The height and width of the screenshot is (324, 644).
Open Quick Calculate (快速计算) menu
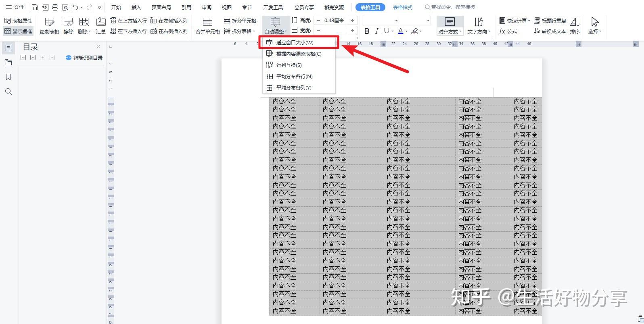(514, 21)
